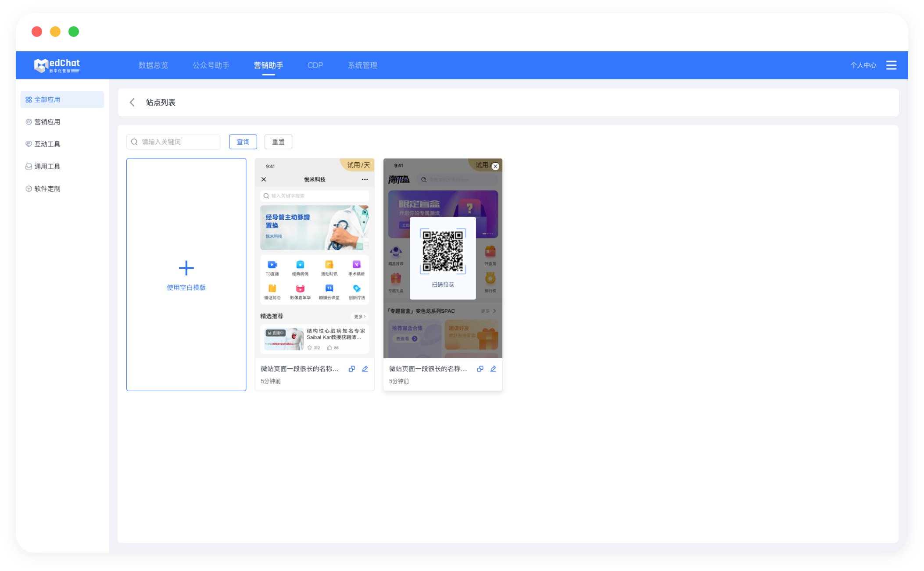This screenshot has width=924, height=571.
Task: Close icon in 悦米科技 preview header
Action: (x=264, y=179)
